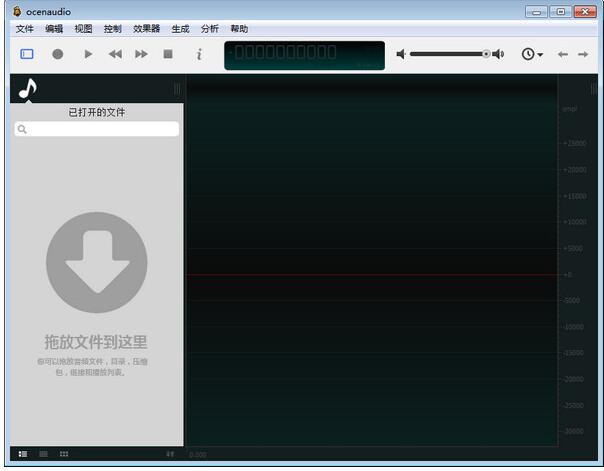
Task: Click the loud speaker icon
Action: (x=498, y=54)
